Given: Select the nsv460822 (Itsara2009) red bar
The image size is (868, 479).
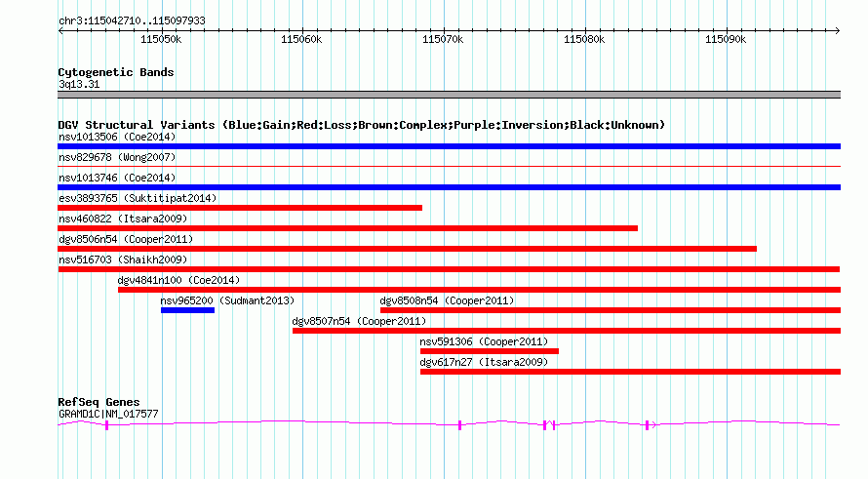Looking at the screenshot, I should pyautogui.click(x=347, y=228).
